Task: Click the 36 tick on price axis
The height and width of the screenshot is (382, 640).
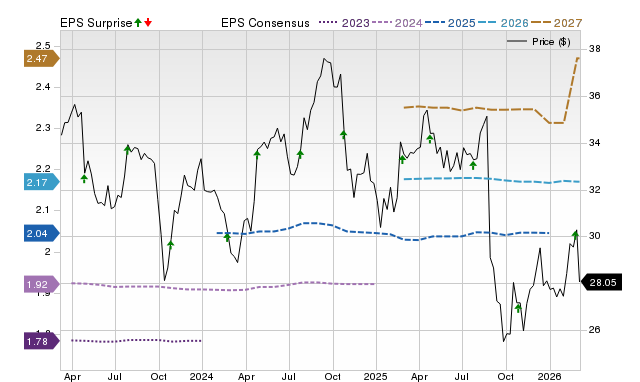Action: [x=595, y=96]
